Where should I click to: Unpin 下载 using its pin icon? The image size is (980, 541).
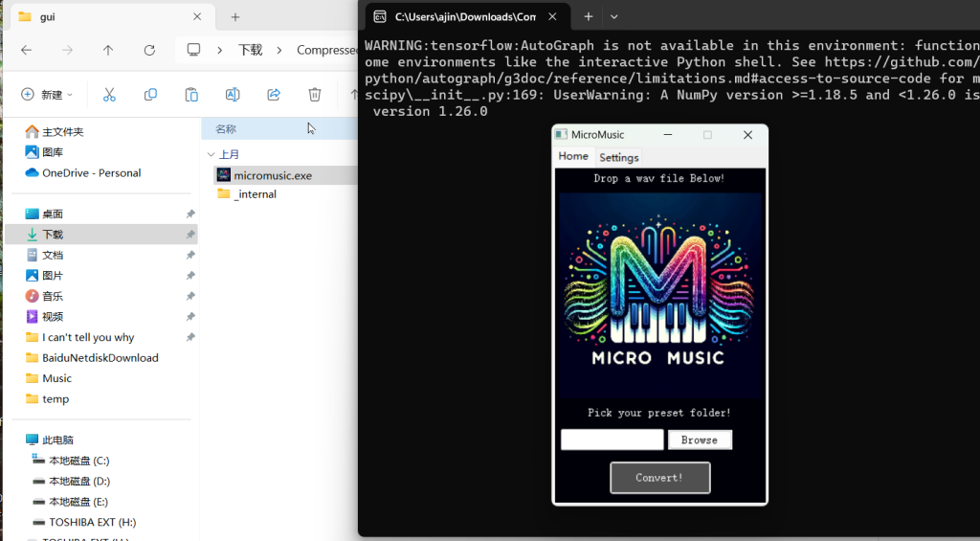click(190, 235)
